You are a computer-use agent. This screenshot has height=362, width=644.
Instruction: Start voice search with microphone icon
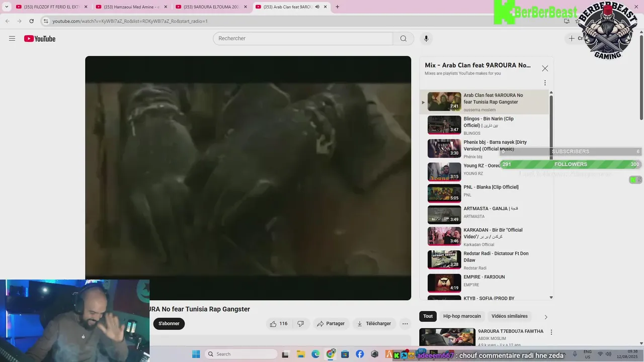pos(426,39)
